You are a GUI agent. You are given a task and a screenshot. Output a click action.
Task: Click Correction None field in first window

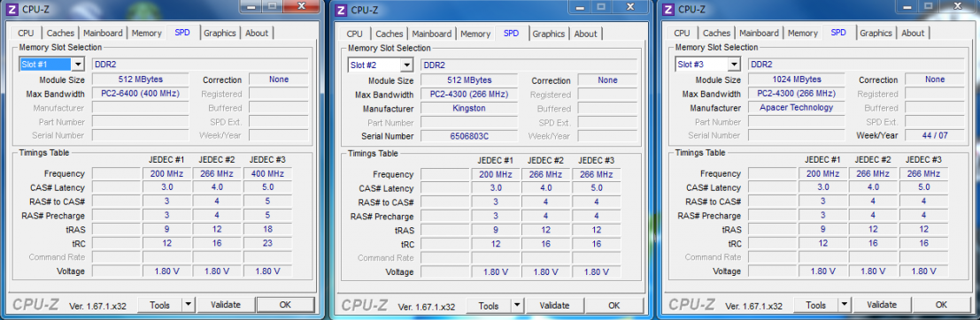click(x=279, y=80)
